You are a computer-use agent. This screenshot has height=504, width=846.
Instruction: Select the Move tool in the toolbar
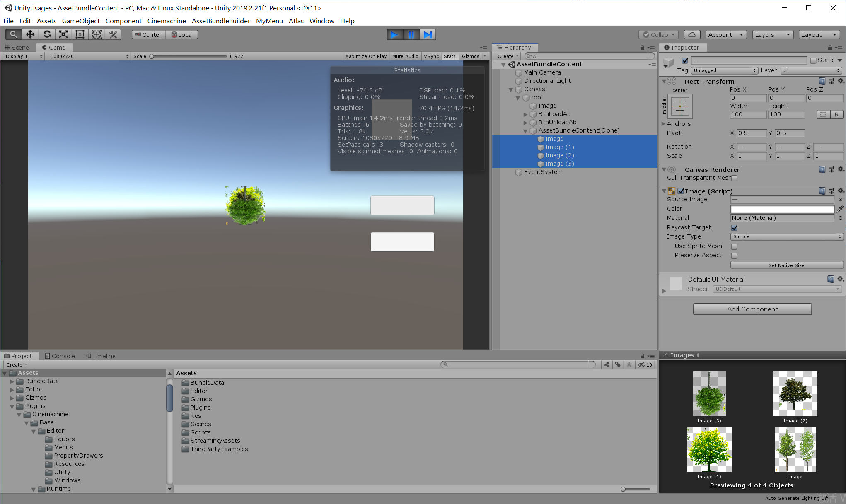click(30, 34)
